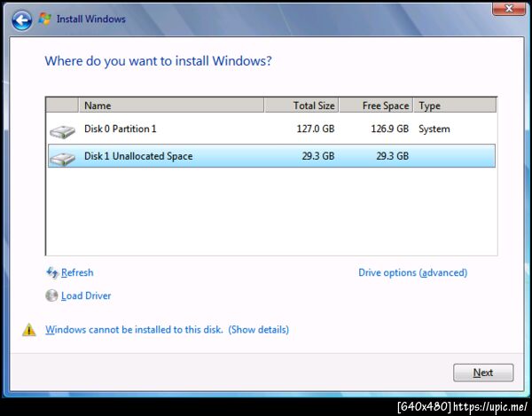This screenshot has width=532, height=416.
Task: Open the Load Driver link
Action: (x=86, y=295)
